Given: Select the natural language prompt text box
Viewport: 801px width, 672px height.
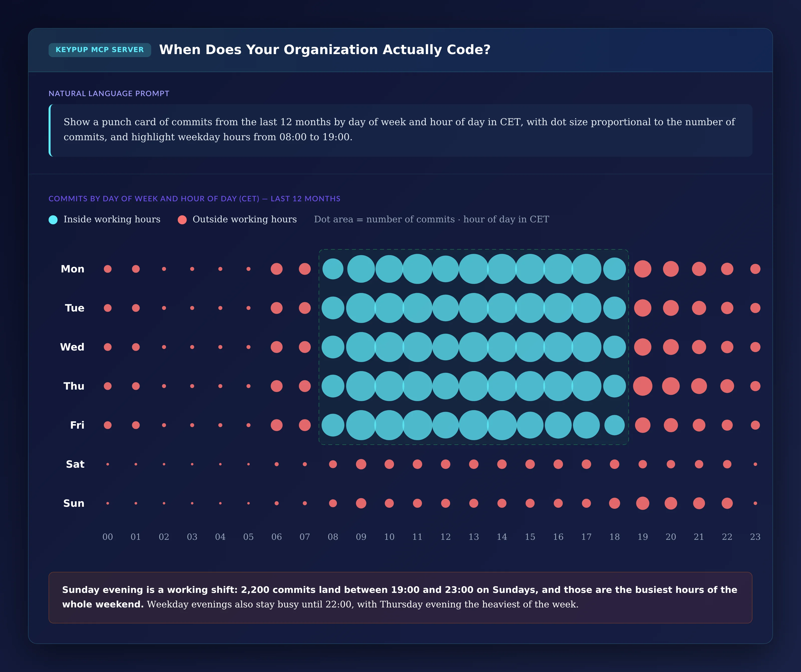Looking at the screenshot, I should click(400, 130).
